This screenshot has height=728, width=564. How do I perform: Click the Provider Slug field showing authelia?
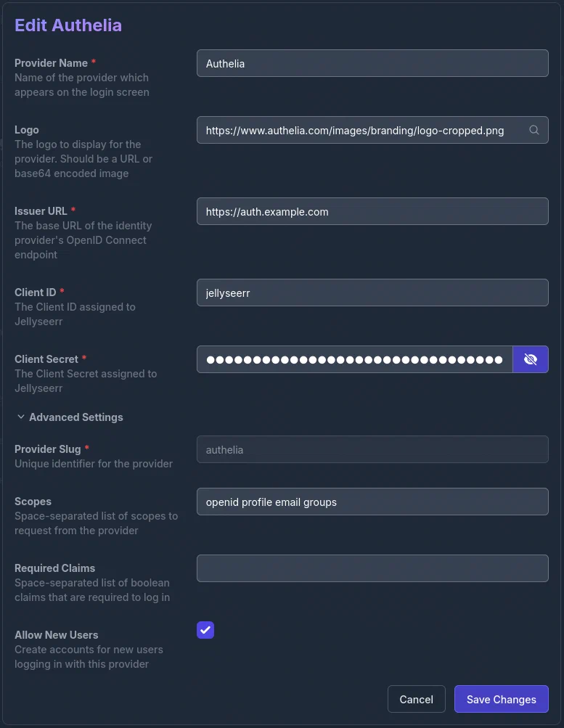pyautogui.click(x=372, y=449)
